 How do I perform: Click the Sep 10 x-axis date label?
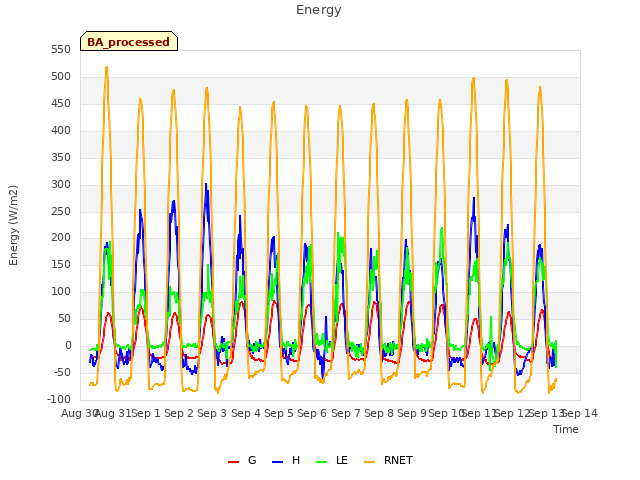(446, 413)
